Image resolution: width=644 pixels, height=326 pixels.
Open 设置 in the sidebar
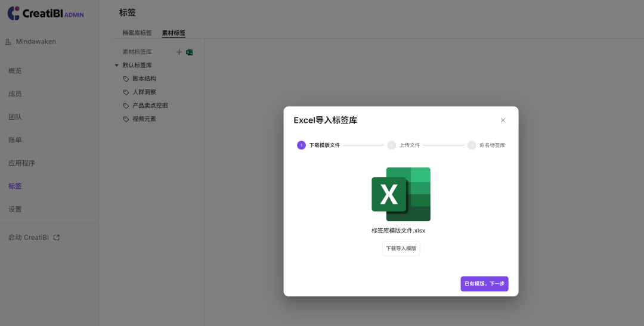(15, 209)
